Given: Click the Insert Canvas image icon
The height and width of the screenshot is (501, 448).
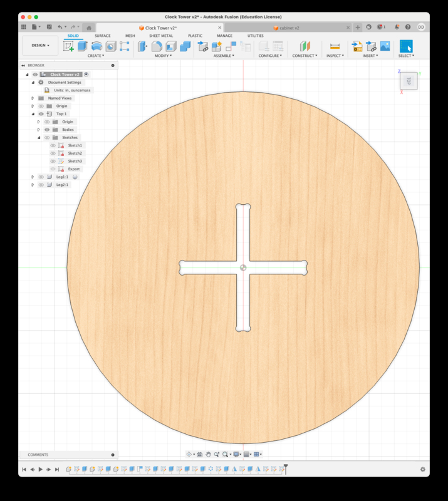Looking at the screenshot, I should pos(385,46).
